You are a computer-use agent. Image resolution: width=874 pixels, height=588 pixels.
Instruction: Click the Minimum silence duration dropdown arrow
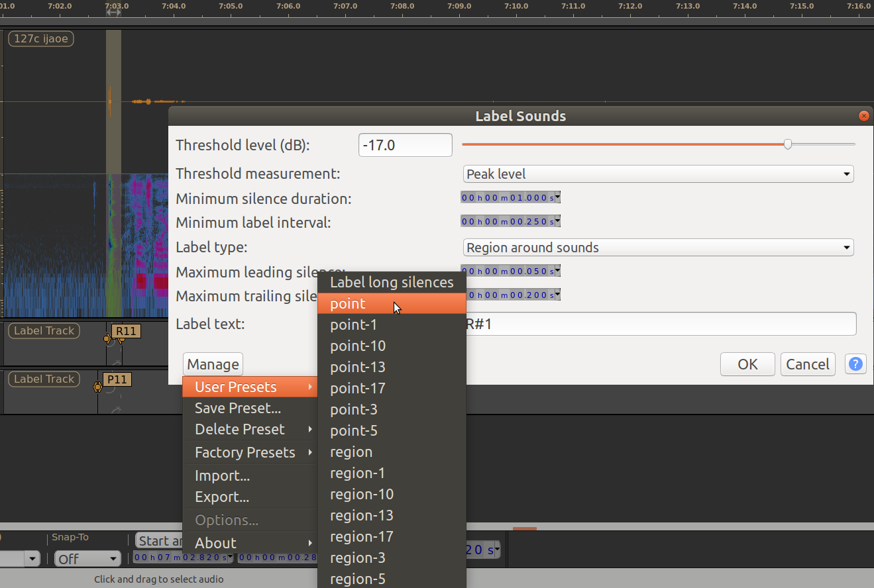[558, 197]
